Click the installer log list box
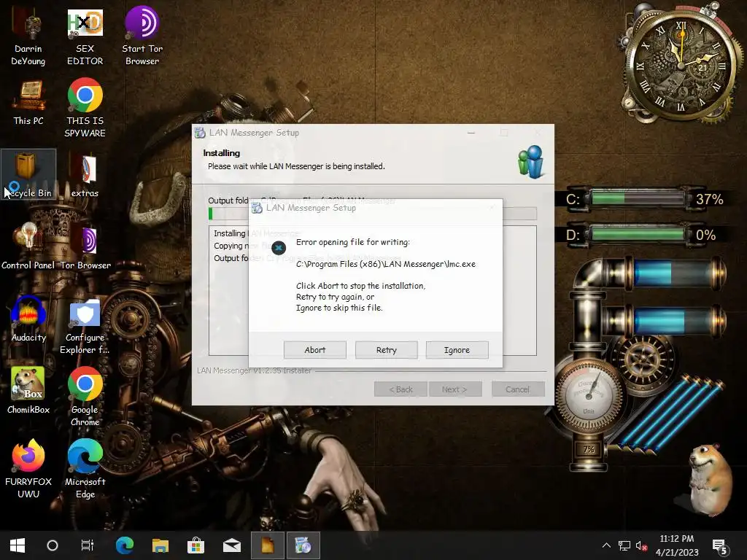747x560 pixels. click(x=373, y=290)
